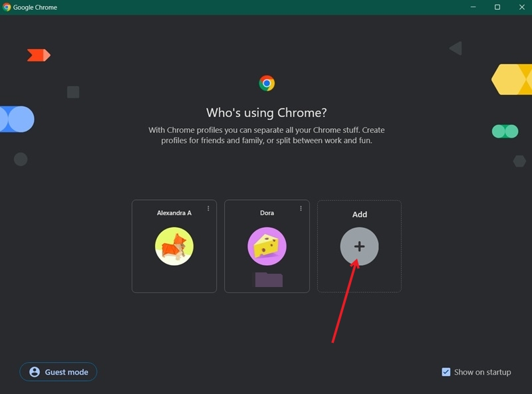Toggle the Show on startup checkbox
This screenshot has height=394, width=532.
(x=446, y=372)
